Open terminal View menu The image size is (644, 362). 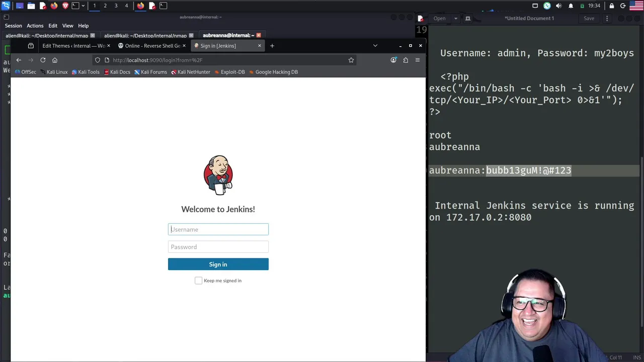pos(67,26)
